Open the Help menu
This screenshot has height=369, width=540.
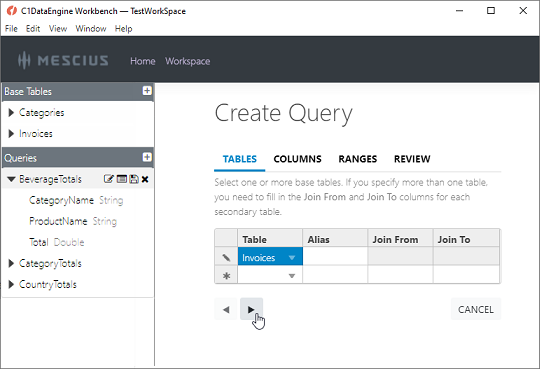click(x=123, y=29)
